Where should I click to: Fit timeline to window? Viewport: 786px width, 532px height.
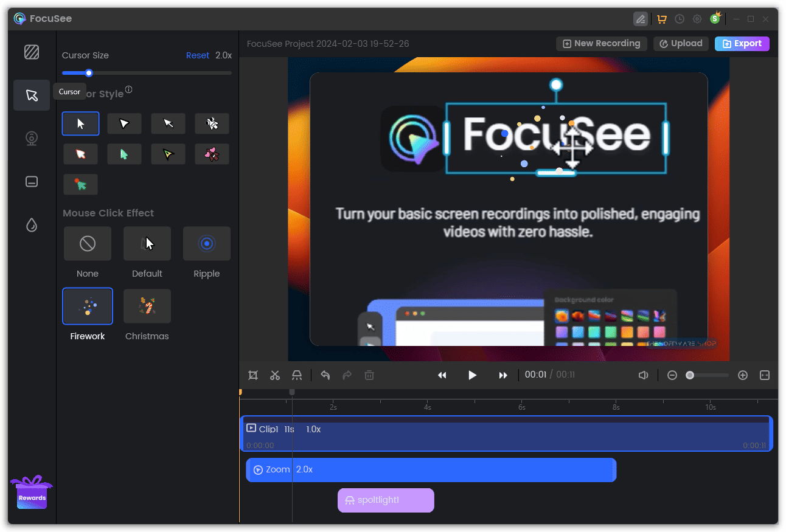(x=765, y=375)
